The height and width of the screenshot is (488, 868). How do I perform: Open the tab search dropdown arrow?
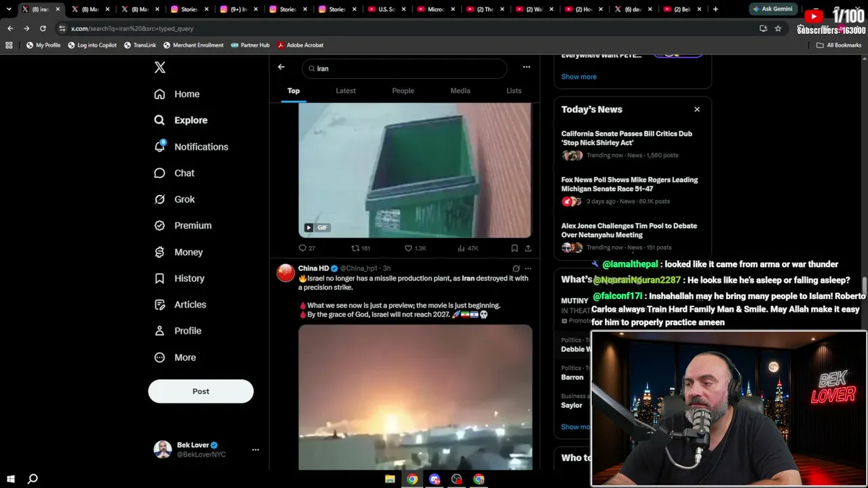[x=9, y=9]
